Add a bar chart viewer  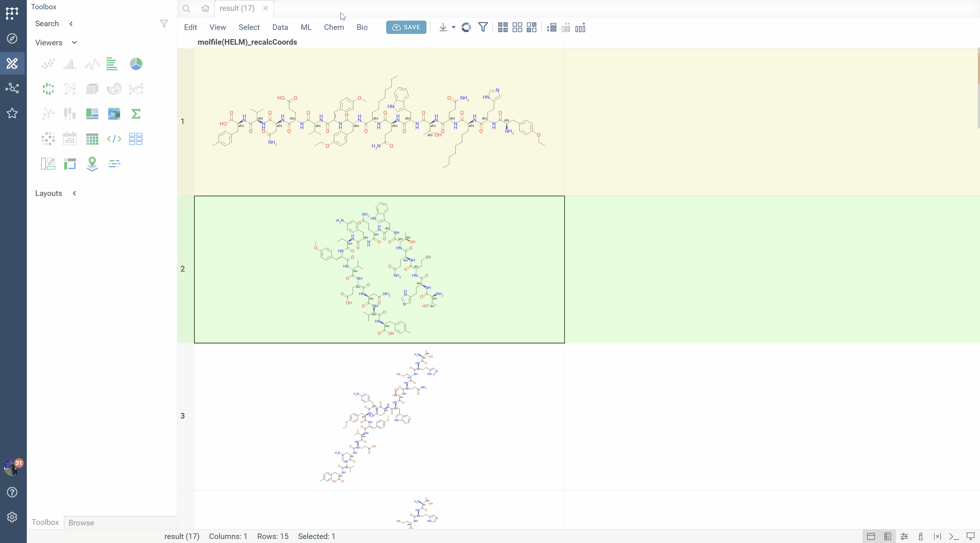(112, 64)
